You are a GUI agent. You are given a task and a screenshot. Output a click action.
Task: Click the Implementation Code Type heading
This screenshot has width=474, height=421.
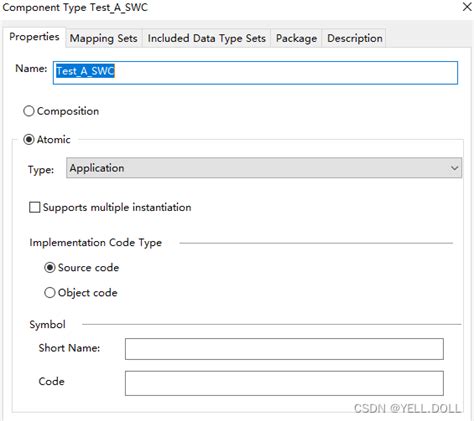[x=96, y=243]
